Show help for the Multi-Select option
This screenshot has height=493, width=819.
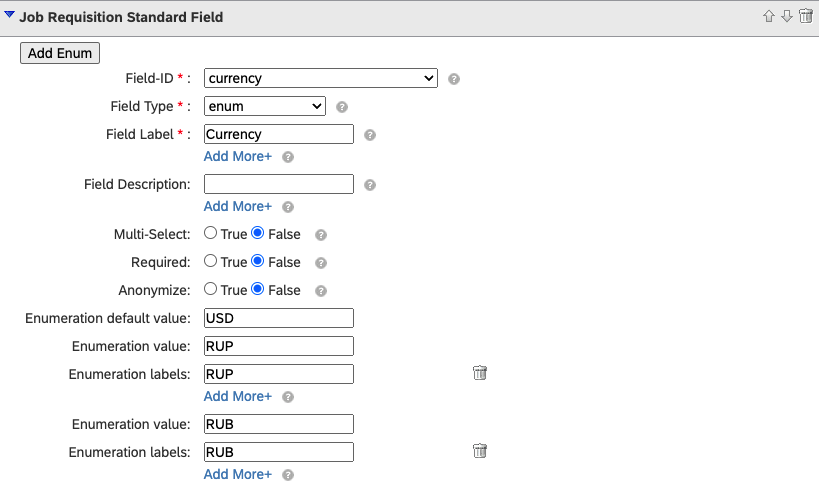[x=321, y=235]
